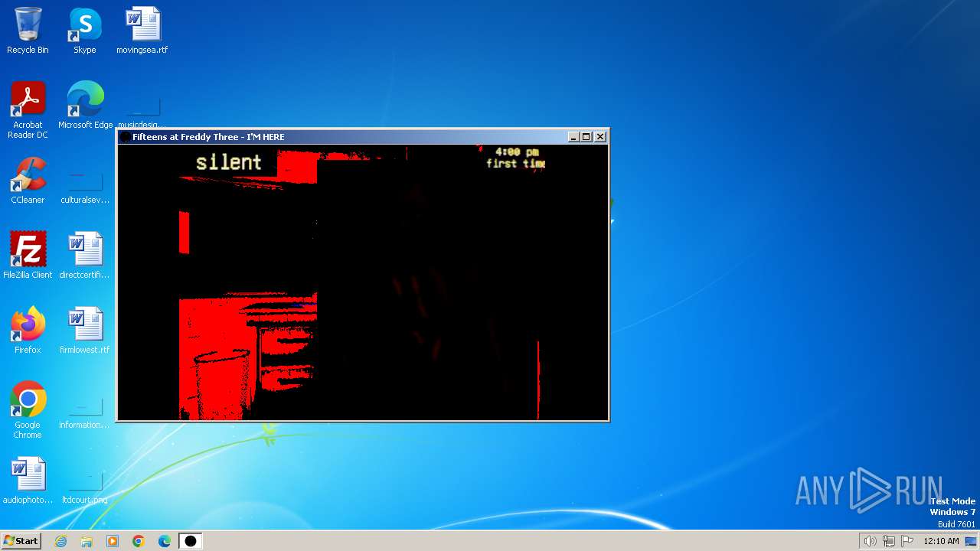This screenshot has width=980, height=551.
Task: Click the 12:10 AM taskbar clock
Action: (941, 541)
